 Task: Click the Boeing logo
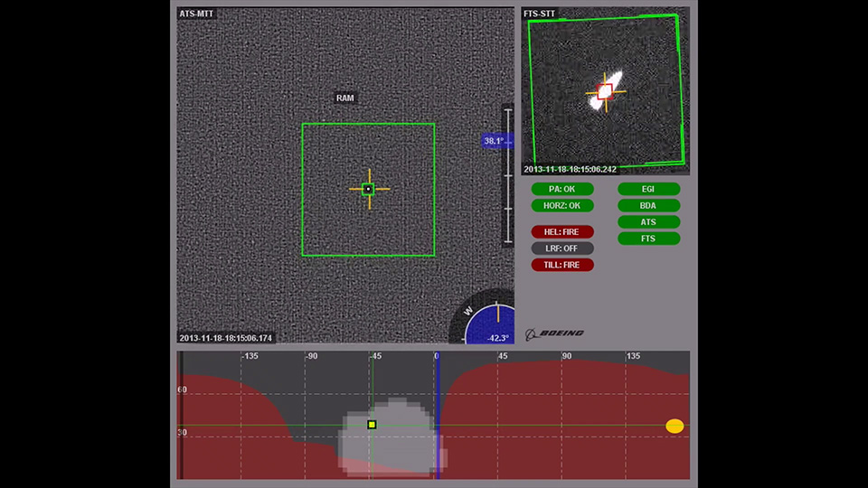(555, 333)
